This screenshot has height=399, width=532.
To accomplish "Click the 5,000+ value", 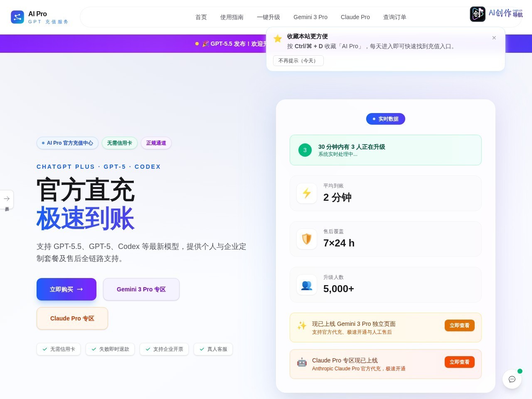I will coord(339,289).
